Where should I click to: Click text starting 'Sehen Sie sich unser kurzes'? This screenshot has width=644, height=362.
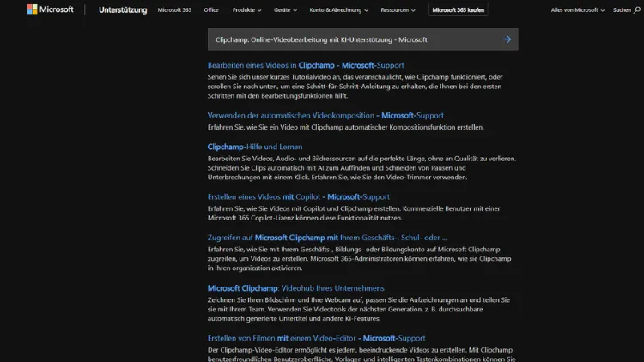[x=355, y=86]
